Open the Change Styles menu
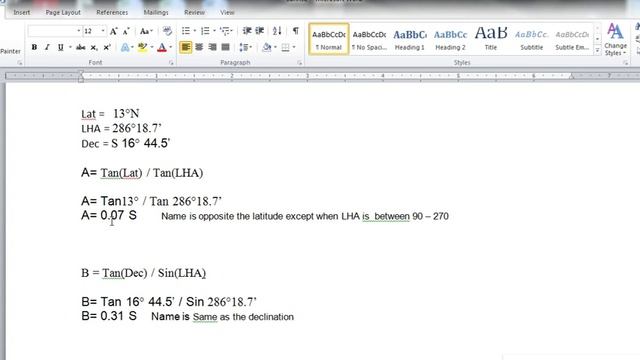 coord(615,40)
